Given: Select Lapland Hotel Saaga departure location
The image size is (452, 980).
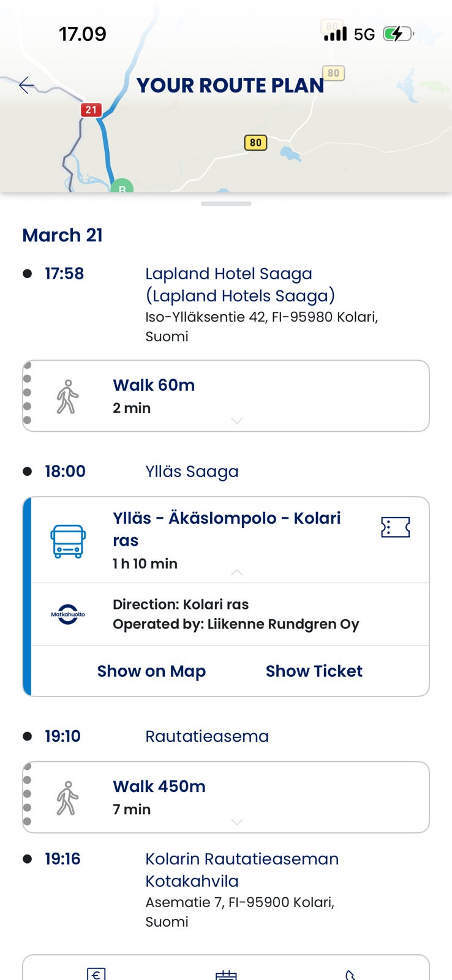Looking at the screenshot, I should pos(240,285).
